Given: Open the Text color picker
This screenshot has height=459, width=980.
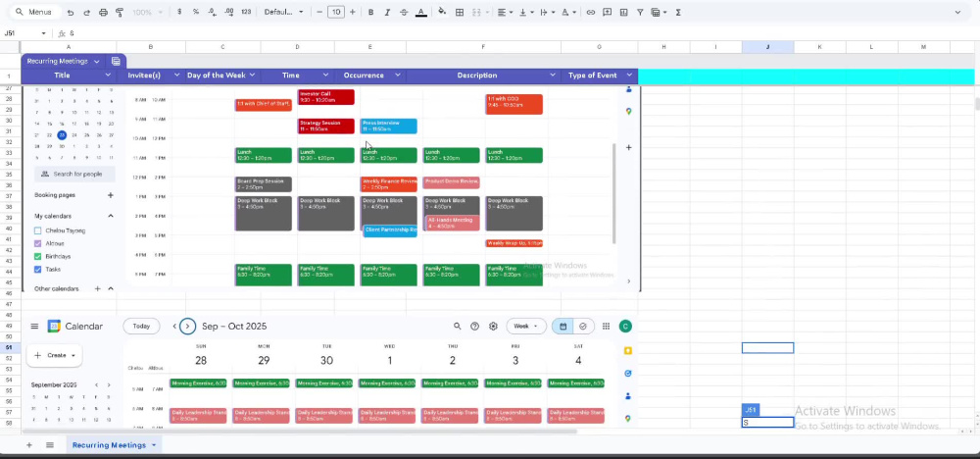Looking at the screenshot, I should (x=421, y=12).
